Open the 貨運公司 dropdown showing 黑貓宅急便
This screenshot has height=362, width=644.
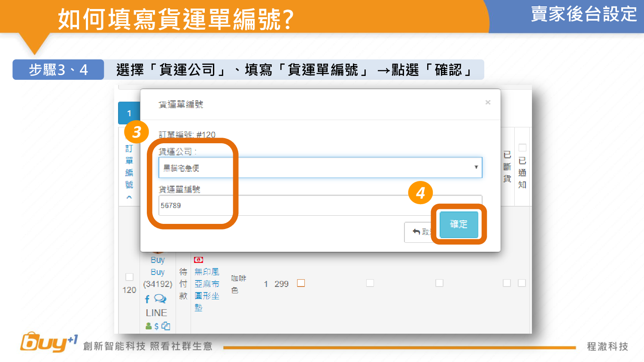point(318,168)
